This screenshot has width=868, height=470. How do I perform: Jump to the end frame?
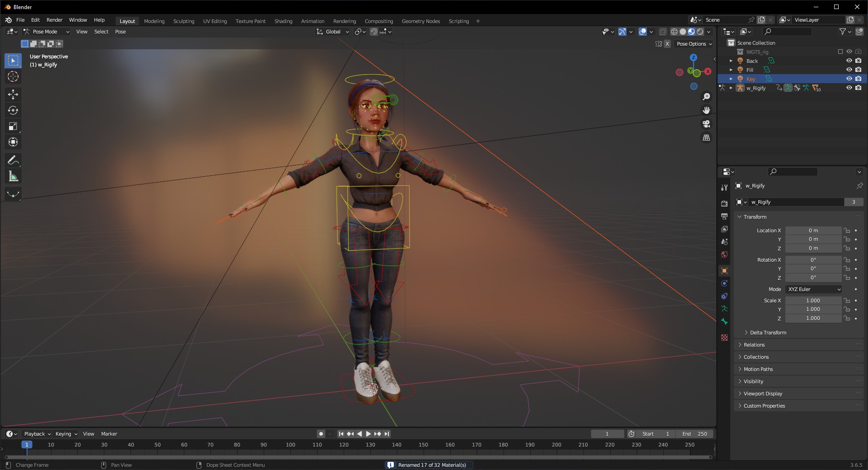(387, 434)
